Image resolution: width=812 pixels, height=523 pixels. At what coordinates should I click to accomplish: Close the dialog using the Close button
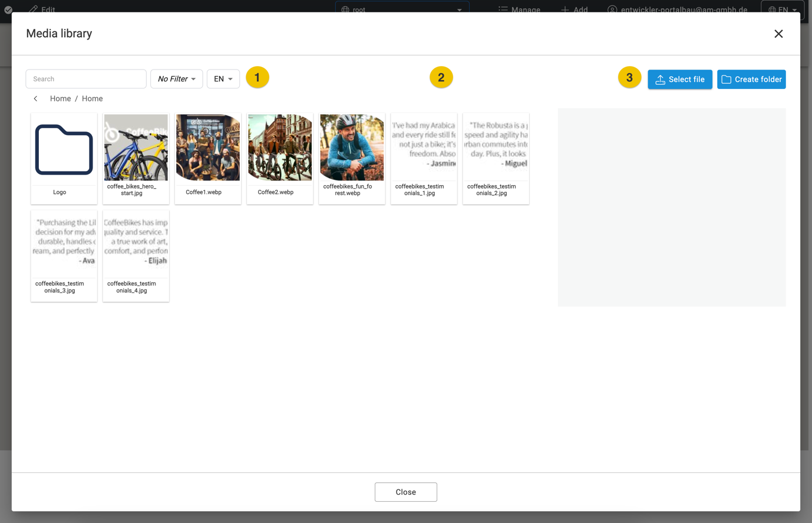coord(405,492)
